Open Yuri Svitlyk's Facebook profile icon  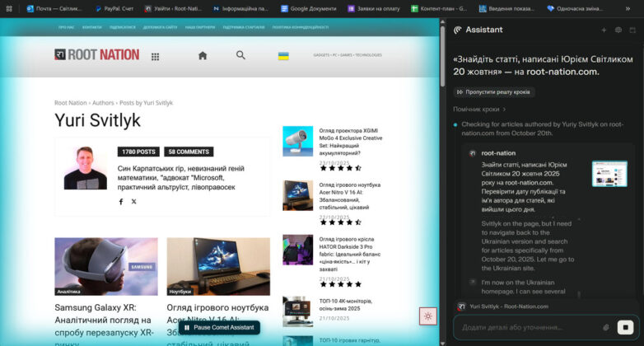[x=121, y=202]
